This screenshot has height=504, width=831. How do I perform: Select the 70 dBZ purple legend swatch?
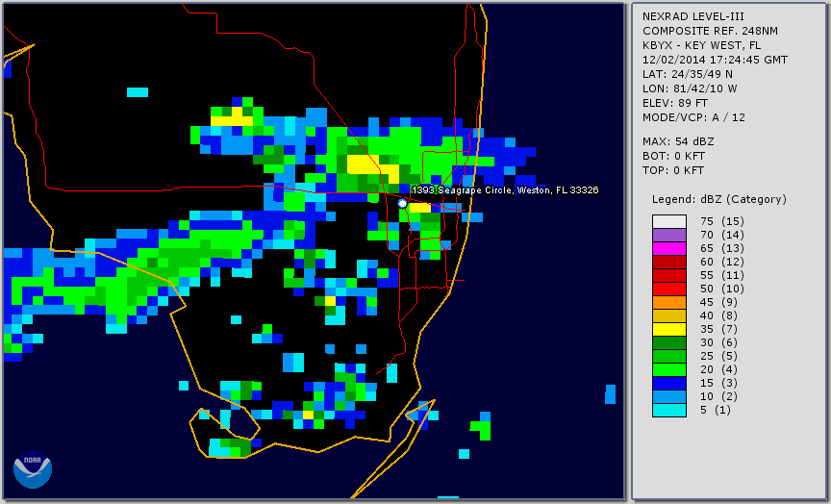669,235
